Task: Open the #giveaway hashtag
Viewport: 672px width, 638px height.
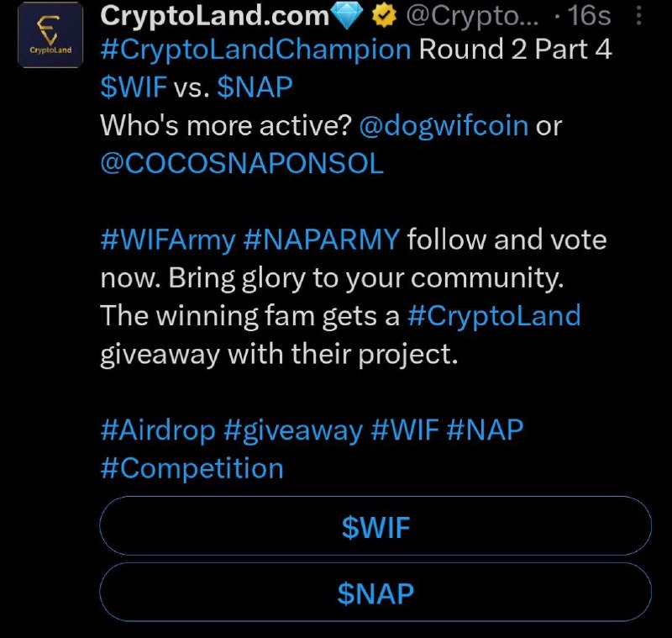Action: [x=293, y=431]
